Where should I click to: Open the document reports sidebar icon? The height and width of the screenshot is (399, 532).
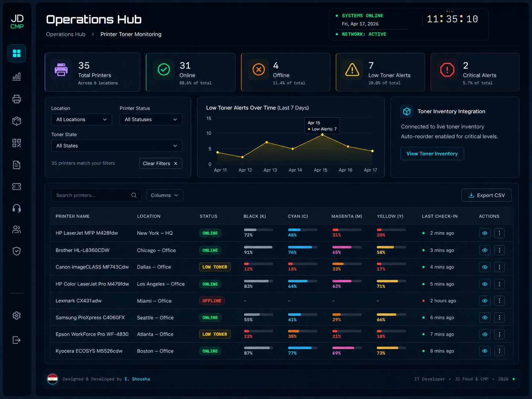pos(17,165)
